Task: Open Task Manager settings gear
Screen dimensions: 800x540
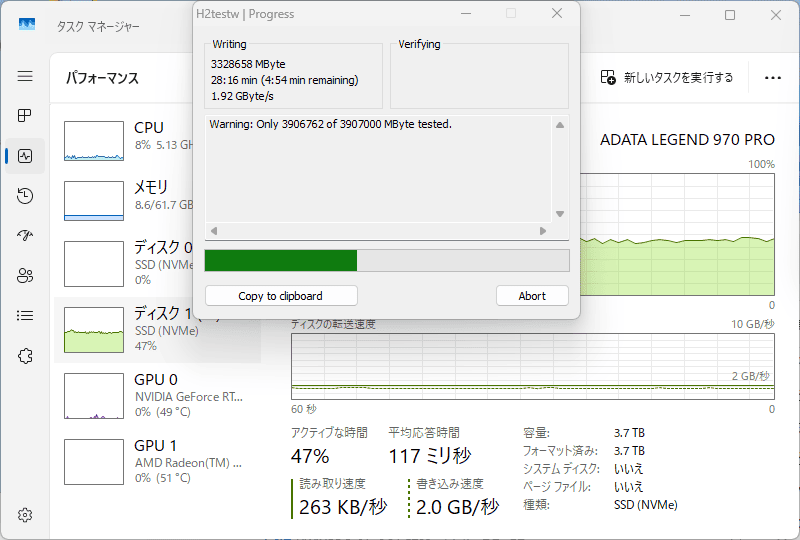Action: pyautogui.click(x=25, y=515)
